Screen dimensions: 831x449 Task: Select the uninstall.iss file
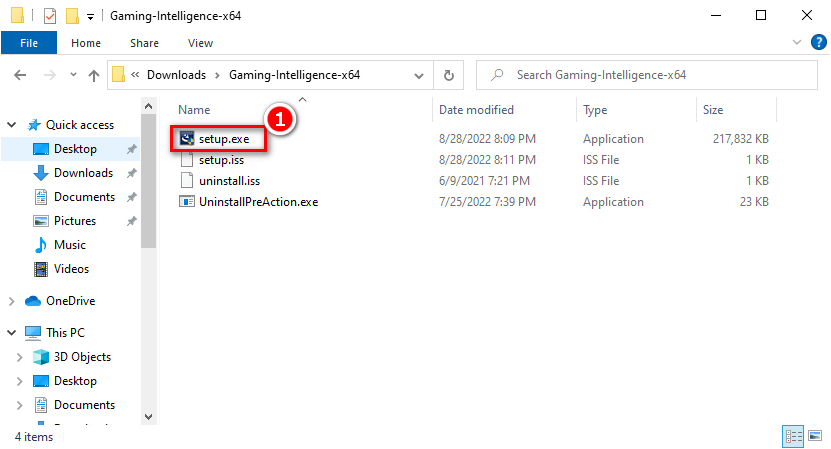tap(229, 181)
